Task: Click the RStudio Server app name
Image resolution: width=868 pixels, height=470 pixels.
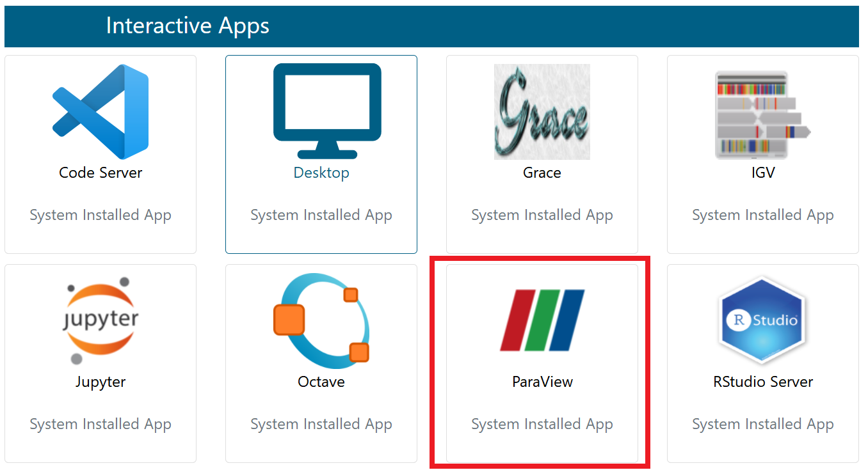Action: (763, 382)
